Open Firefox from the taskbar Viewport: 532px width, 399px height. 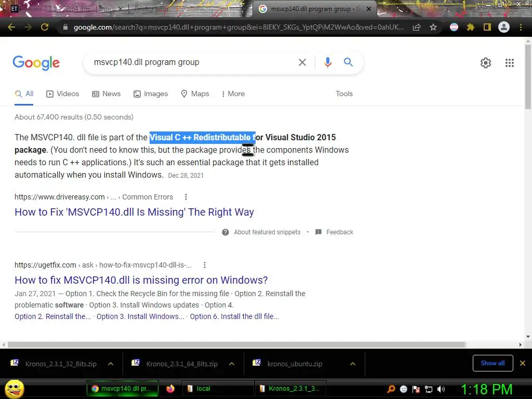(x=170, y=389)
